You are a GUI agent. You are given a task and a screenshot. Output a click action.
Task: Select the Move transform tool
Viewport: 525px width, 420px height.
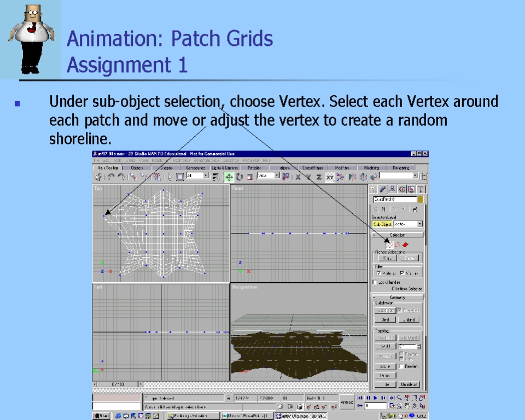pyautogui.click(x=229, y=177)
